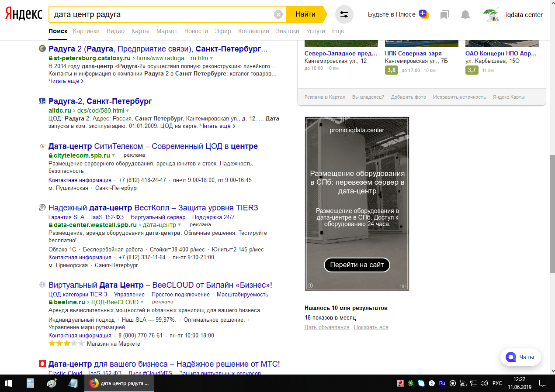
Task: Switch to Видео tab
Action: [116, 31]
